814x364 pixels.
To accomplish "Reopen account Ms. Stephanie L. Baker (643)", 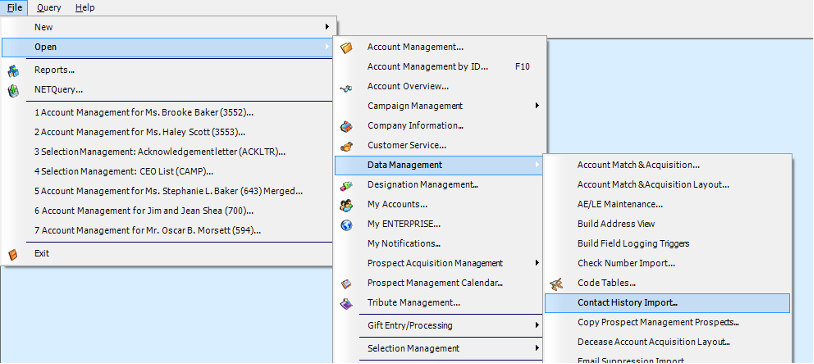I will (x=167, y=191).
